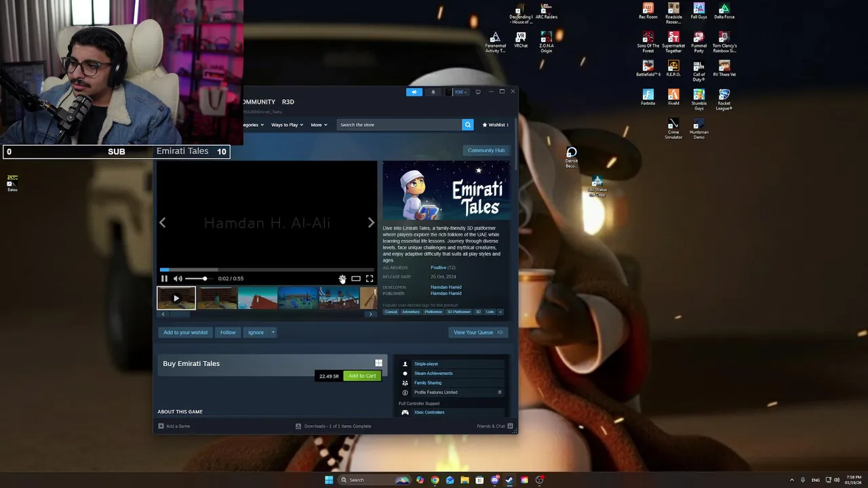Select the Platformer tag
This screenshot has width=868, height=488.
point(433,312)
